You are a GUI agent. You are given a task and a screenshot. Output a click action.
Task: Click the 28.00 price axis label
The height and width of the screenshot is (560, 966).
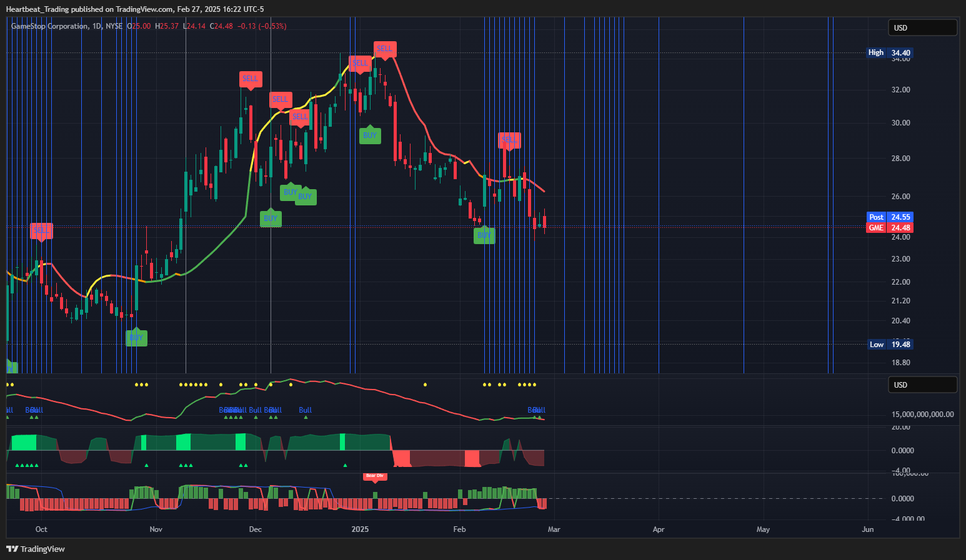[x=901, y=159]
